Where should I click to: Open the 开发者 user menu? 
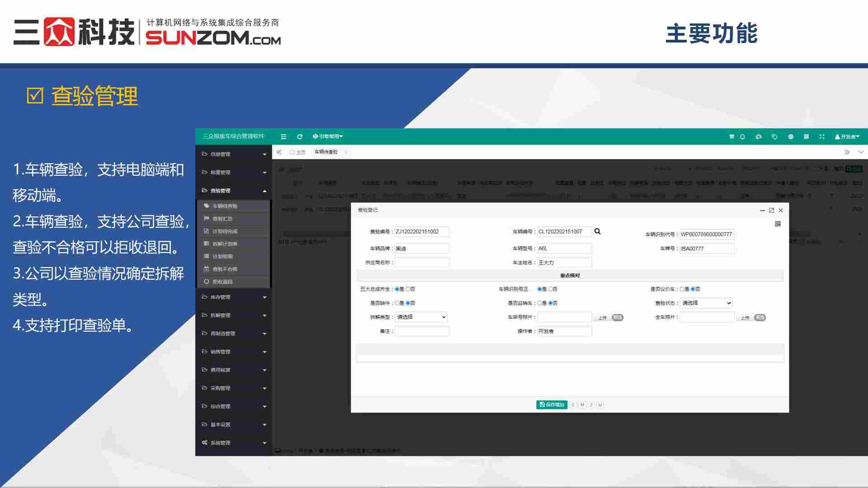tap(847, 136)
